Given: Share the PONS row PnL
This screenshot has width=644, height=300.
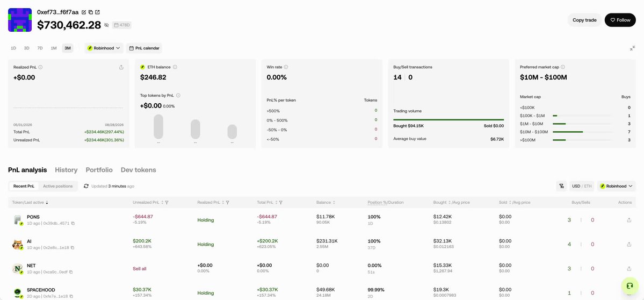Looking at the screenshot, I should click(x=629, y=220).
